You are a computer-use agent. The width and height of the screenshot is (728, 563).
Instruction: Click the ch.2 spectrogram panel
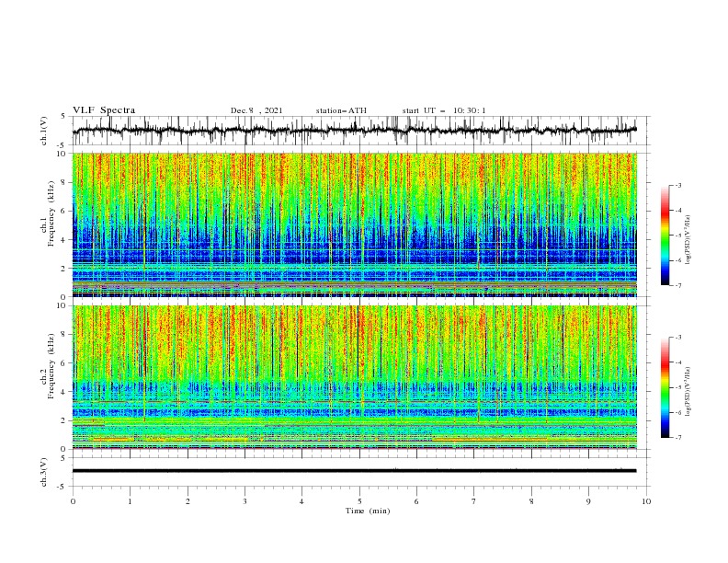point(354,377)
